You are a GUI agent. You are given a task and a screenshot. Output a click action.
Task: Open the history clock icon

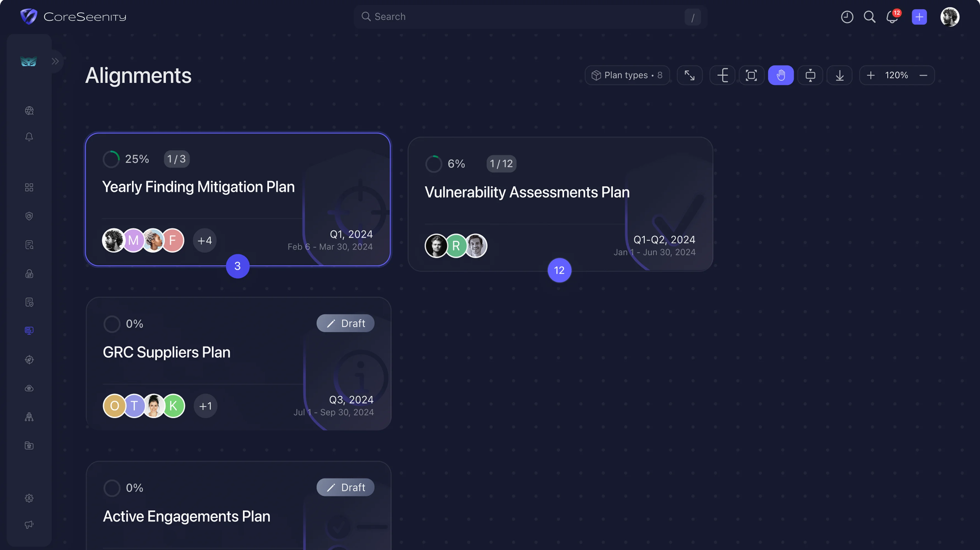click(847, 17)
